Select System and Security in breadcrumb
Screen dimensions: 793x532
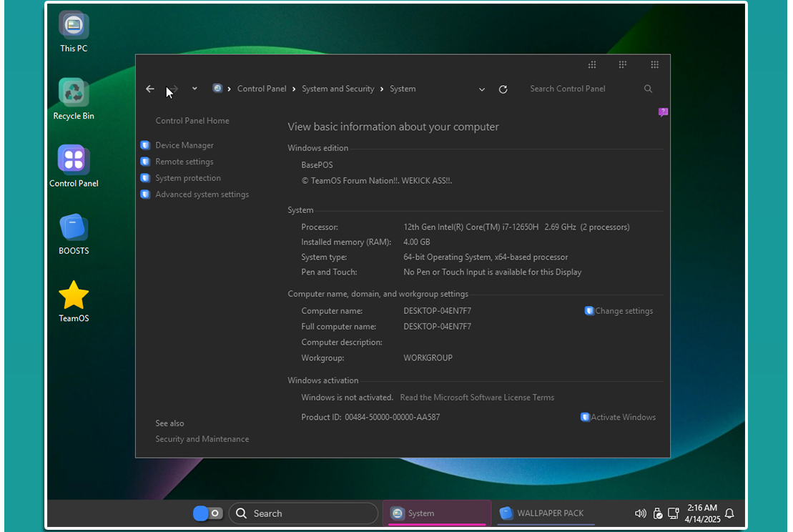click(338, 89)
